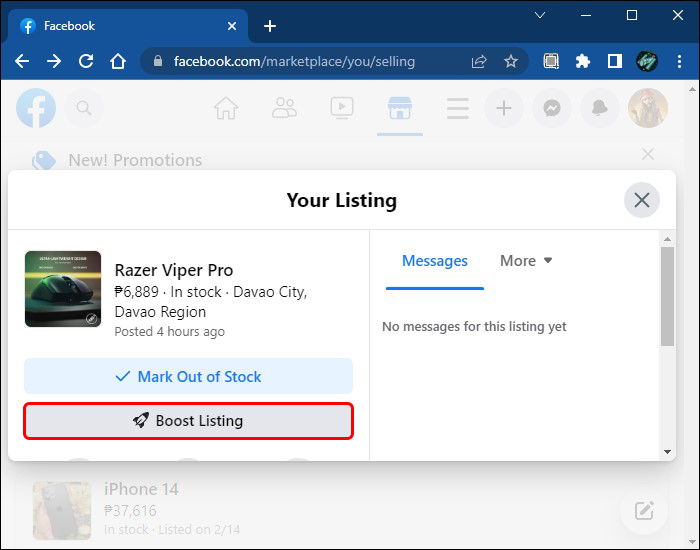The image size is (700, 550).
Task: Open Facebook Watch videos
Action: click(x=342, y=108)
